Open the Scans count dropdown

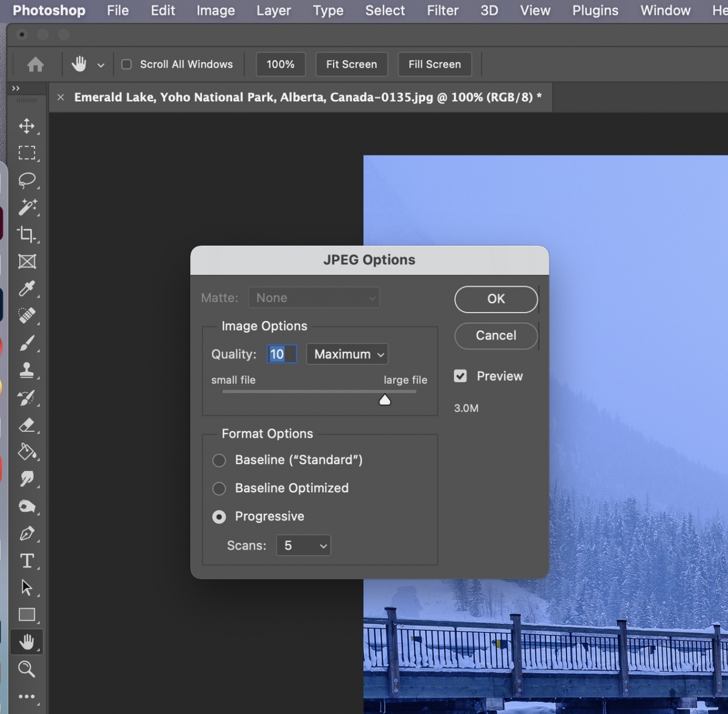304,545
